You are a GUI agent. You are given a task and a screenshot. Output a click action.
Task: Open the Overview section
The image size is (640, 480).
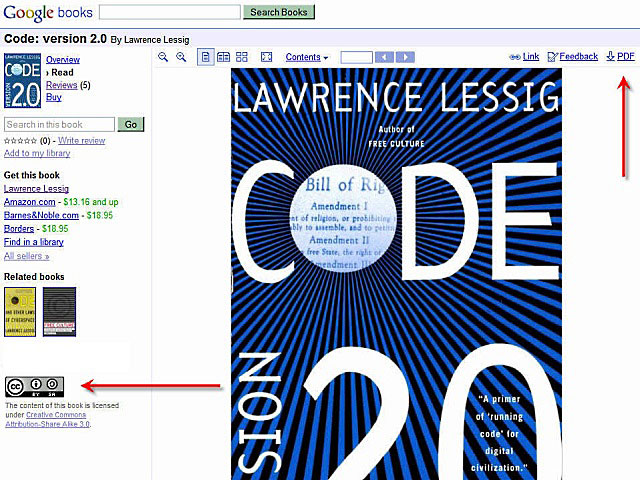63,60
